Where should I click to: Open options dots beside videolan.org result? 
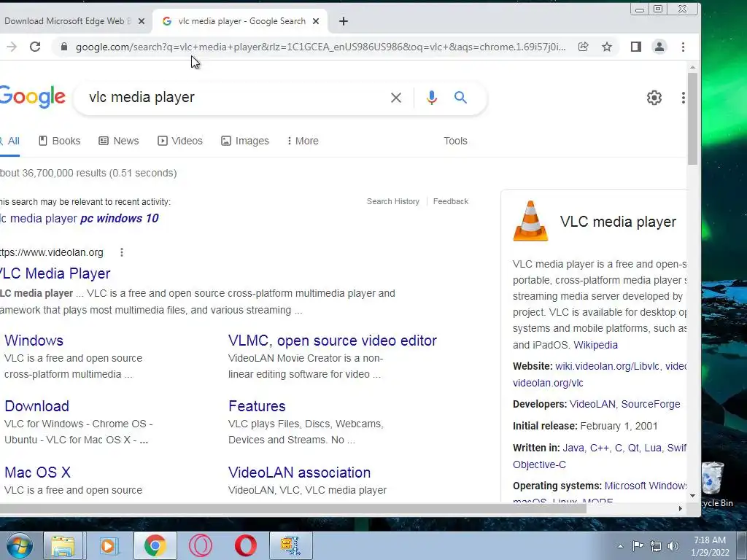(122, 252)
